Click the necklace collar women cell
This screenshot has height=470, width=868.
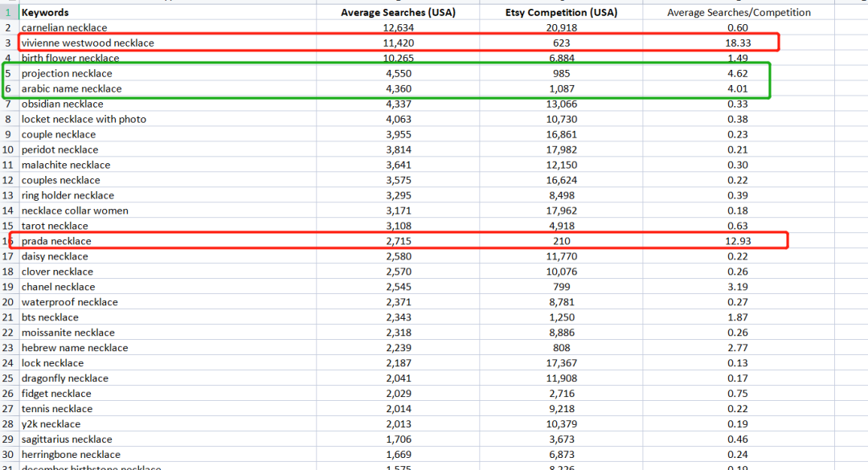[168, 210]
